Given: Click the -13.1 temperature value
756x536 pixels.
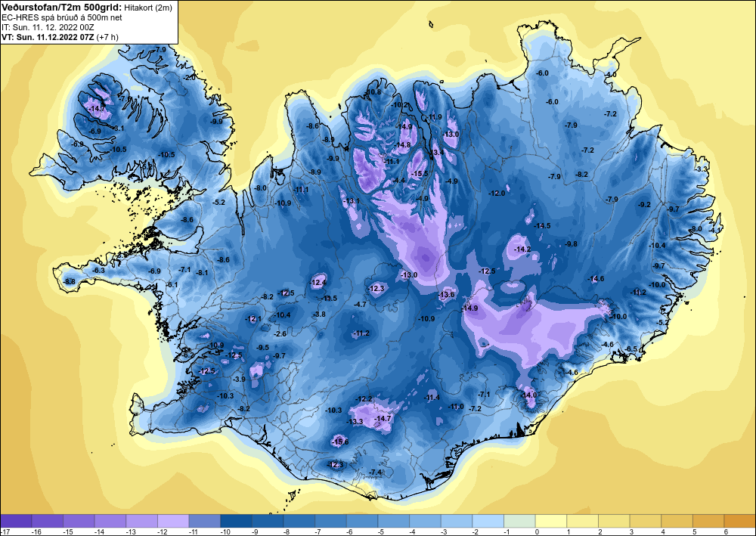Looking at the screenshot, I should (x=352, y=200).
